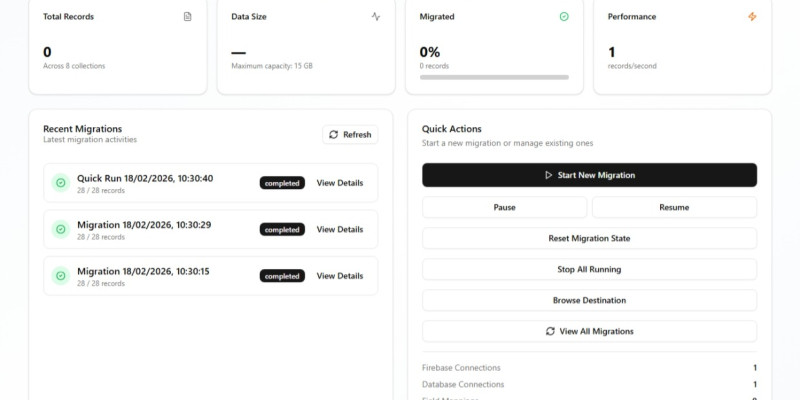Viewport: 800px width, 400px height.
Task: View details of the Quick Run migration
Action: [x=340, y=183]
